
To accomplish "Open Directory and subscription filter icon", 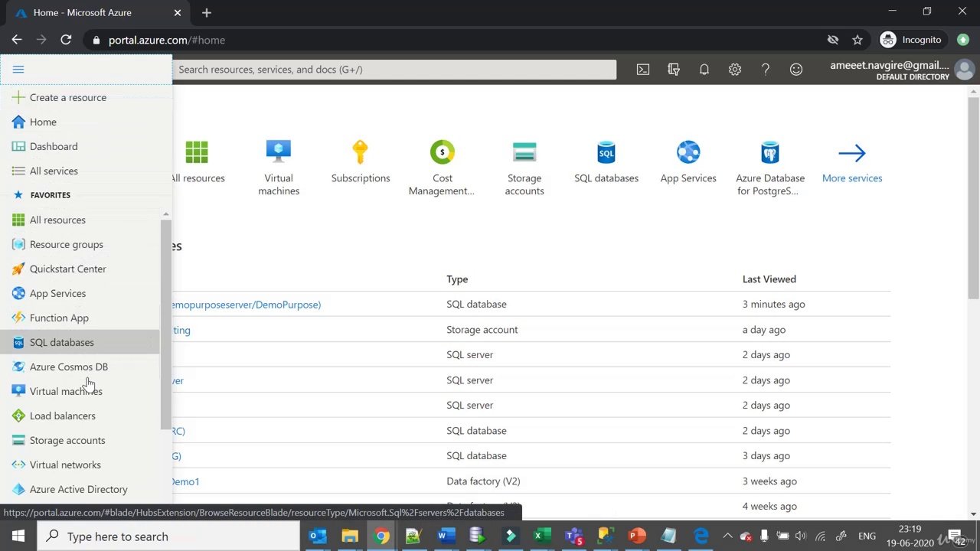I will pos(674,70).
